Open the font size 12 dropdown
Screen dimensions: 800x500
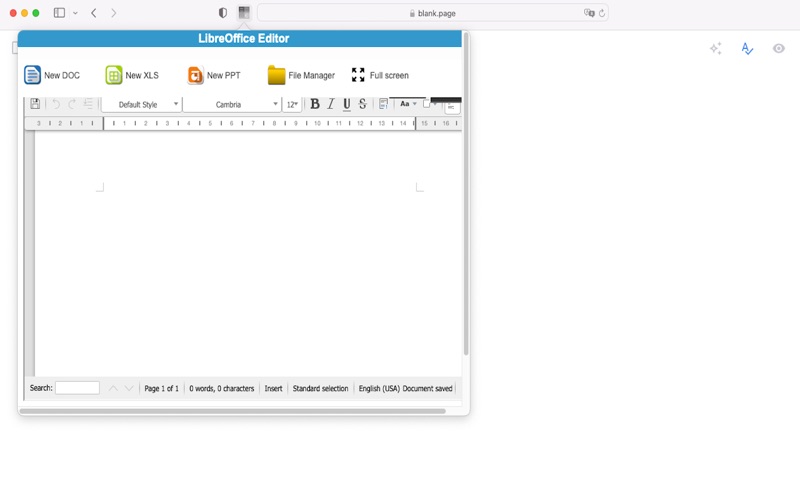292,105
